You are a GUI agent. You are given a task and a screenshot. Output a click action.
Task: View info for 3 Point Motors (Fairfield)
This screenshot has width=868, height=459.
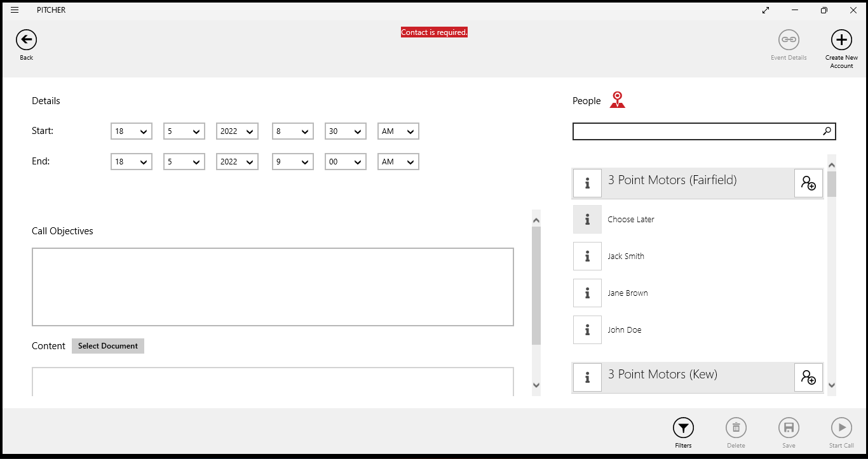pos(587,183)
